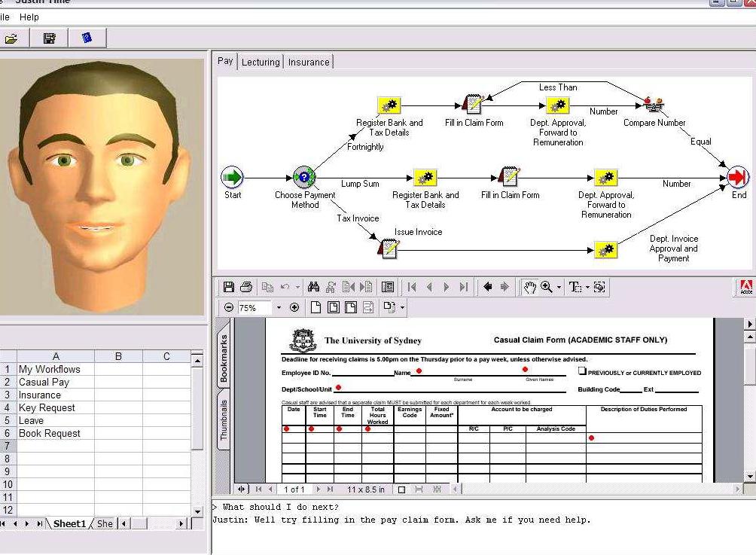756x555 pixels.
Task: Click the page number field showing 1 of 1
Action: click(x=294, y=489)
